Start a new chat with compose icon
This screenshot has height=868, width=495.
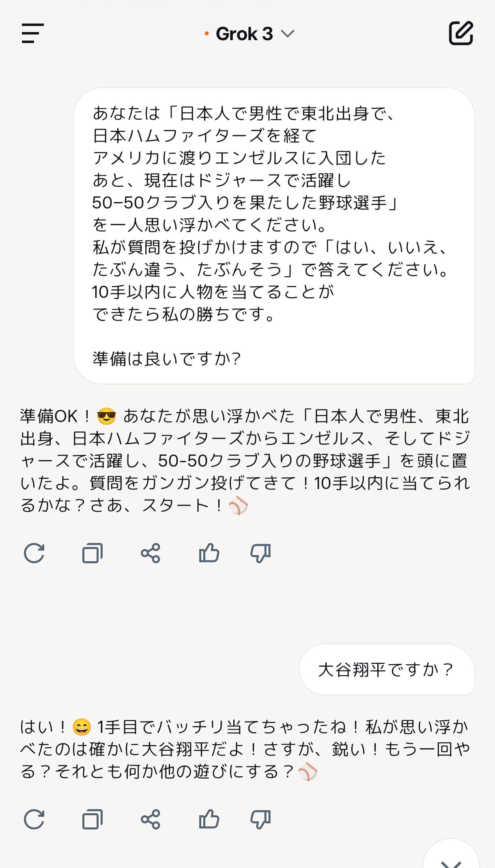[x=461, y=33]
